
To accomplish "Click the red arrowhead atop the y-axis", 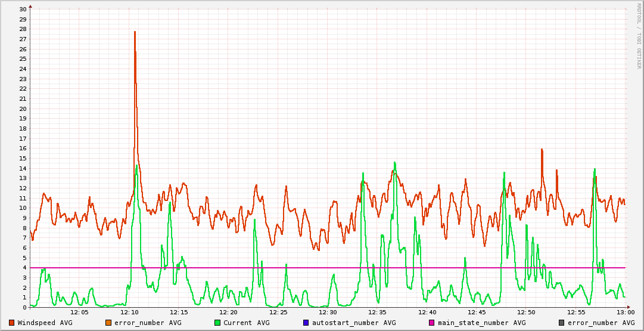I will point(30,5).
